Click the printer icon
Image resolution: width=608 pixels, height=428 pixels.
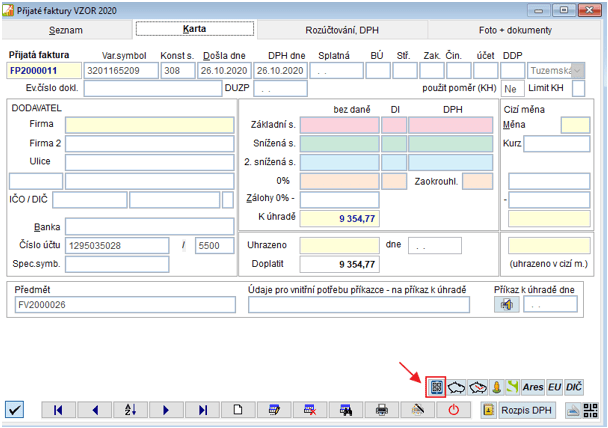pos(382,410)
